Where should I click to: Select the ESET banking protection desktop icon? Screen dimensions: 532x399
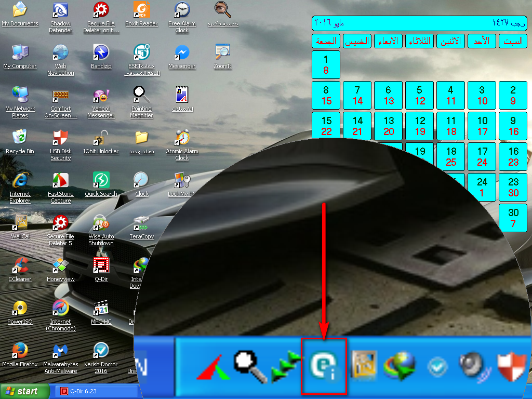click(x=141, y=60)
